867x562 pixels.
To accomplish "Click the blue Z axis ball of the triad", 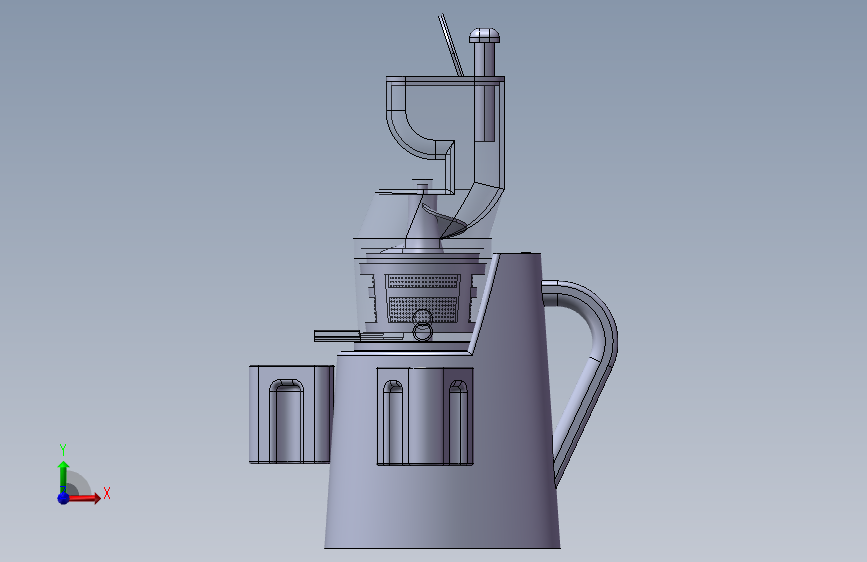I will (x=63, y=498).
